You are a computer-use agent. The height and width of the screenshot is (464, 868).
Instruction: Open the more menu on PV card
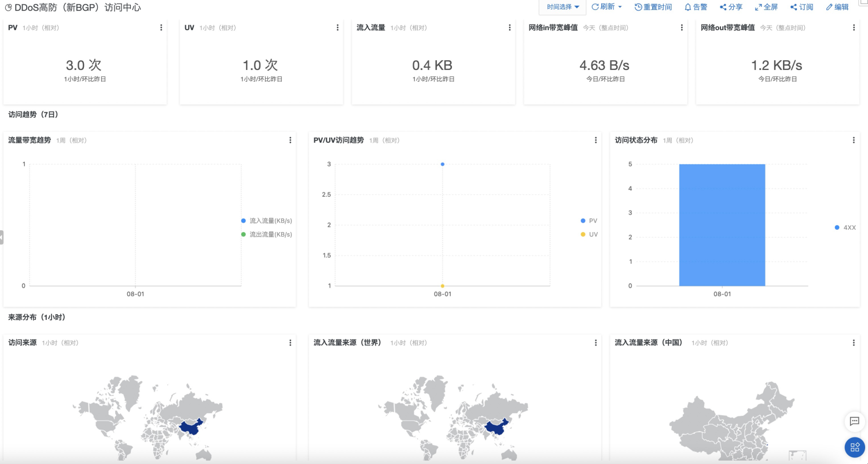[161, 28]
